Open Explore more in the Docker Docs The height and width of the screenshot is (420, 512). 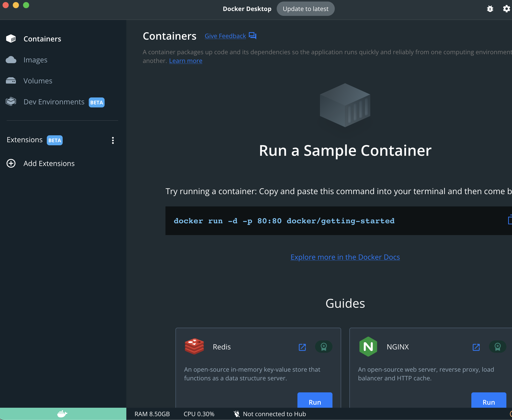345,257
